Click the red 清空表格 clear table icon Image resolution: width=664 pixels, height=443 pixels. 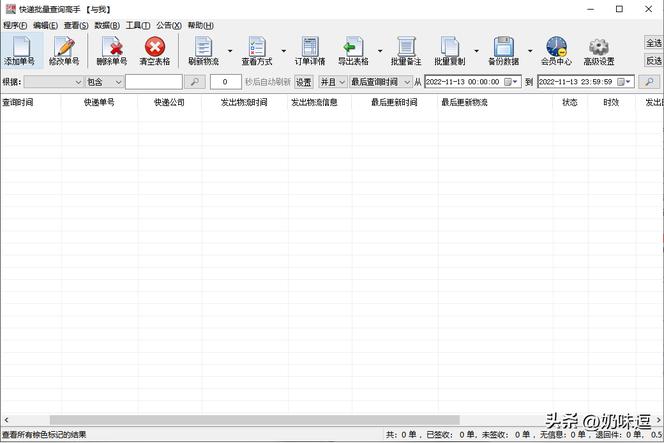[x=155, y=50]
